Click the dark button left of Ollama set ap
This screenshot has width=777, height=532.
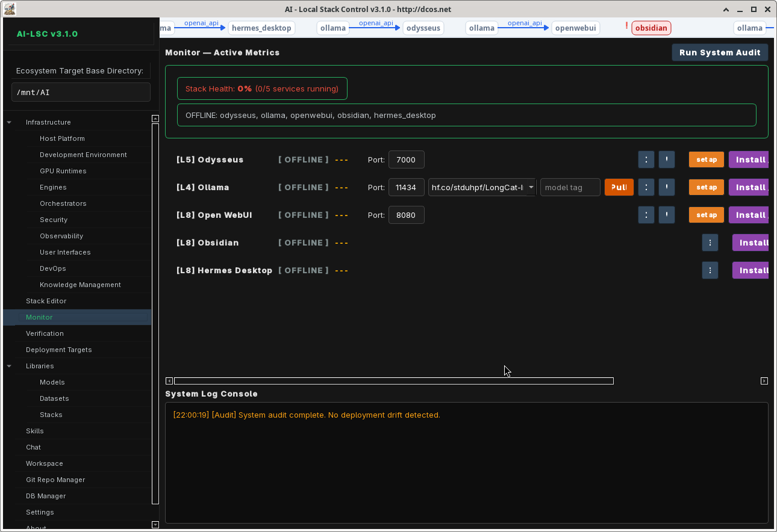coord(666,187)
